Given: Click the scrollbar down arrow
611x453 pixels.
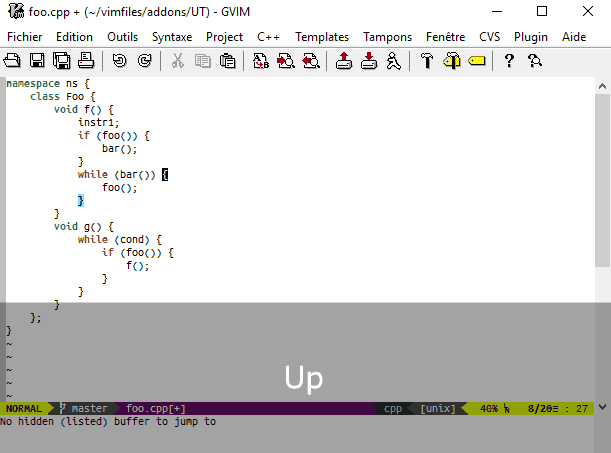Looking at the screenshot, I should coord(602,407).
